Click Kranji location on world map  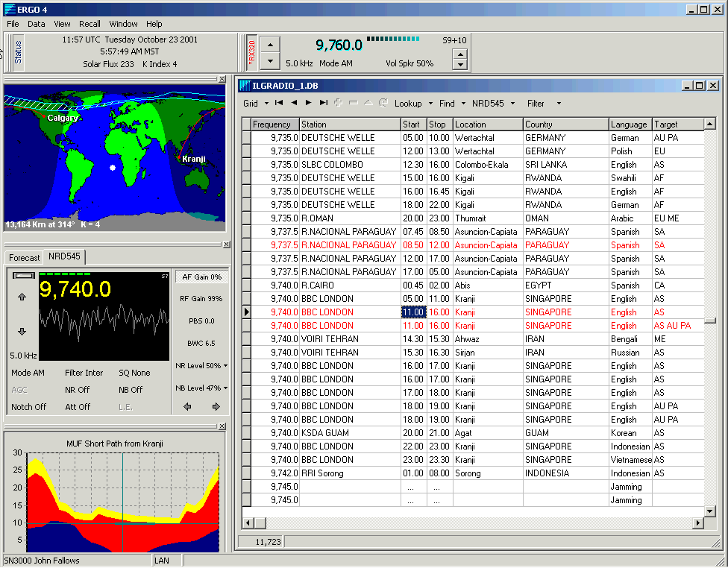[179, 158]
